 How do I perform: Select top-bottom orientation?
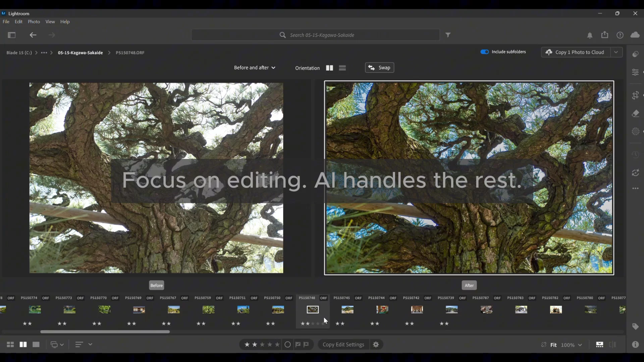tap(342, 68)
